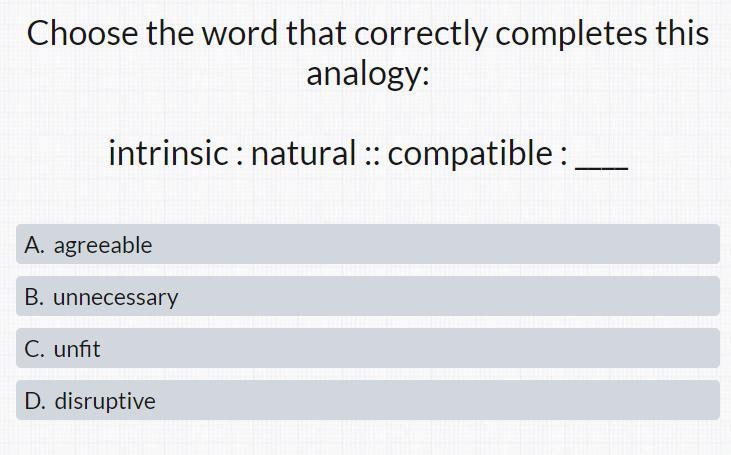Click the word unfit in option C
The image size is (731, 455).
tap(77, 349)
